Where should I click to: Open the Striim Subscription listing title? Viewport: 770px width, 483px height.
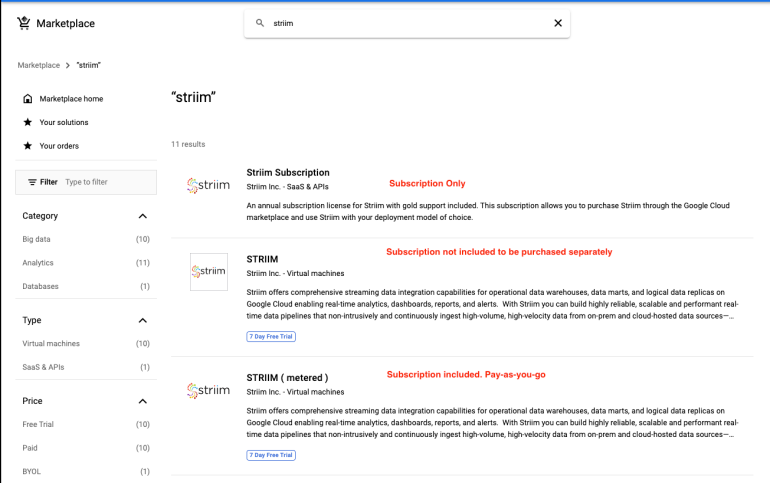pos(288,172)
